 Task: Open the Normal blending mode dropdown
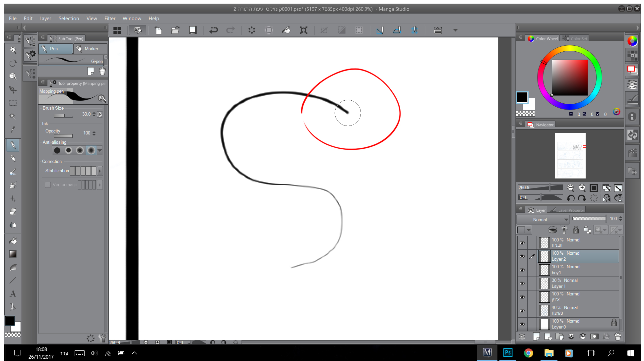click(x=543, y=220)
